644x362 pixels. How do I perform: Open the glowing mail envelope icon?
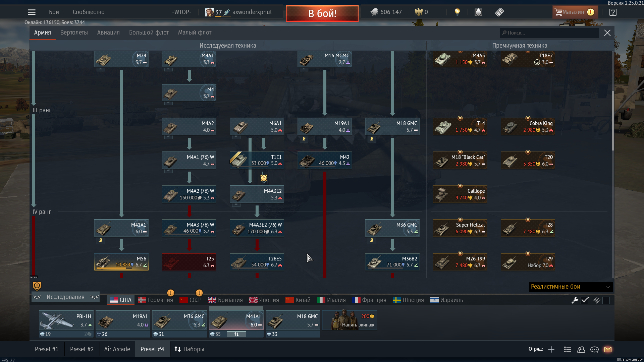coord(608,349)
